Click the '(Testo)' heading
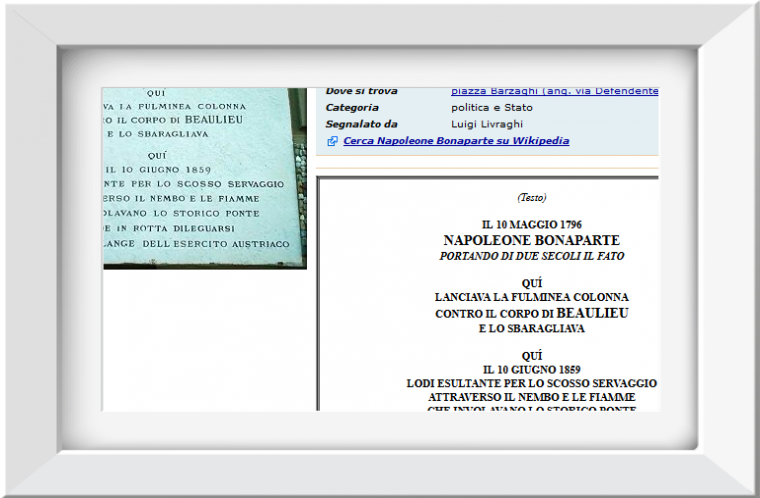This screenshot has height=498, width=760. [532, 197]
